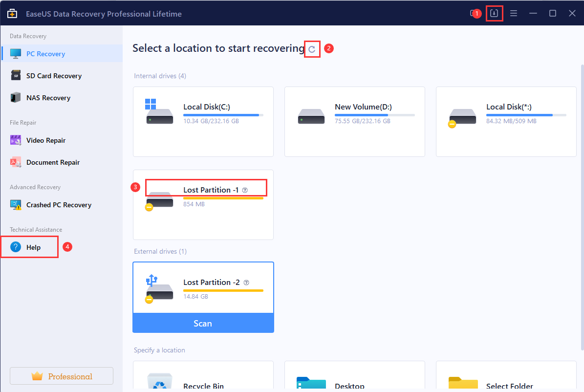Click the import scan session icon in title bar

[494, 13]
